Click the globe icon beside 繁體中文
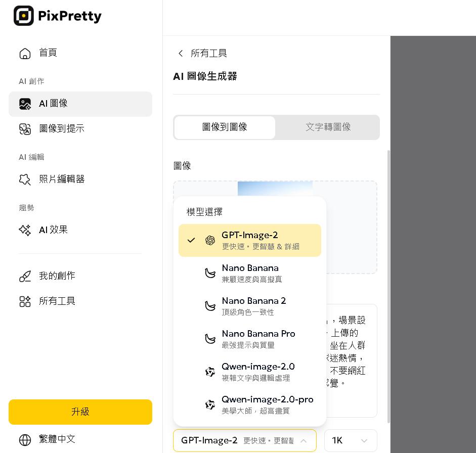The image size is (476, 453). tap(25, 440)
